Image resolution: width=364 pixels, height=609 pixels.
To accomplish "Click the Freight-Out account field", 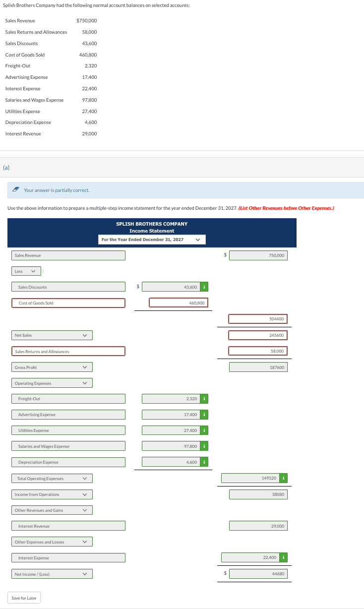I will tap(68, 399).
